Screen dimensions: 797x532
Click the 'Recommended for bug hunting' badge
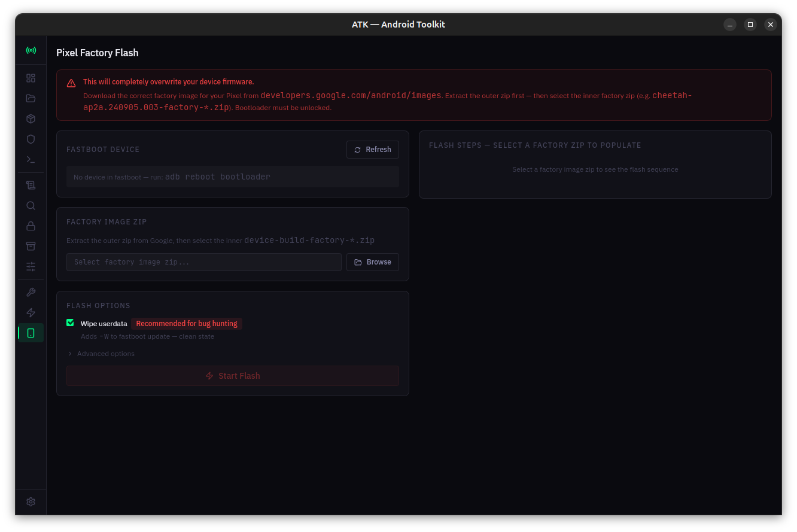tap(187, 324)
